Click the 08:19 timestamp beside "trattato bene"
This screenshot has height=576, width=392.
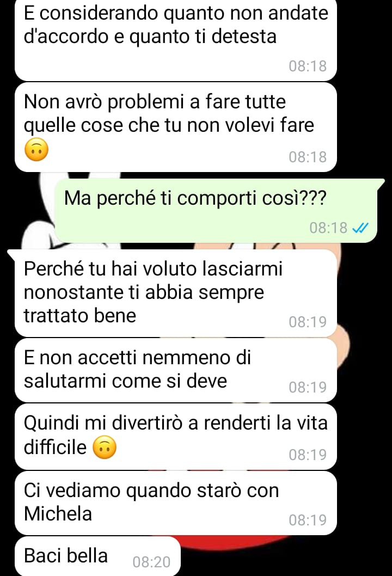click(308, 322)
